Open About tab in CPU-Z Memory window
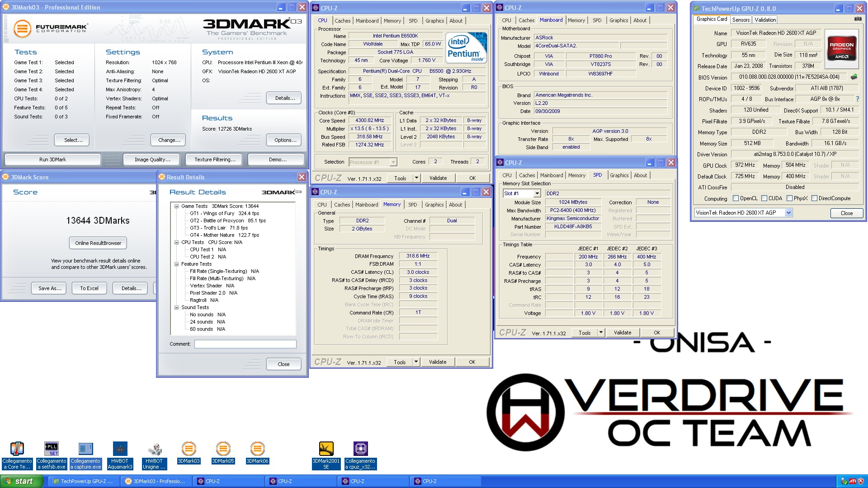The width and height of the screenshot is (868, 488). click(x=455, y=205)
